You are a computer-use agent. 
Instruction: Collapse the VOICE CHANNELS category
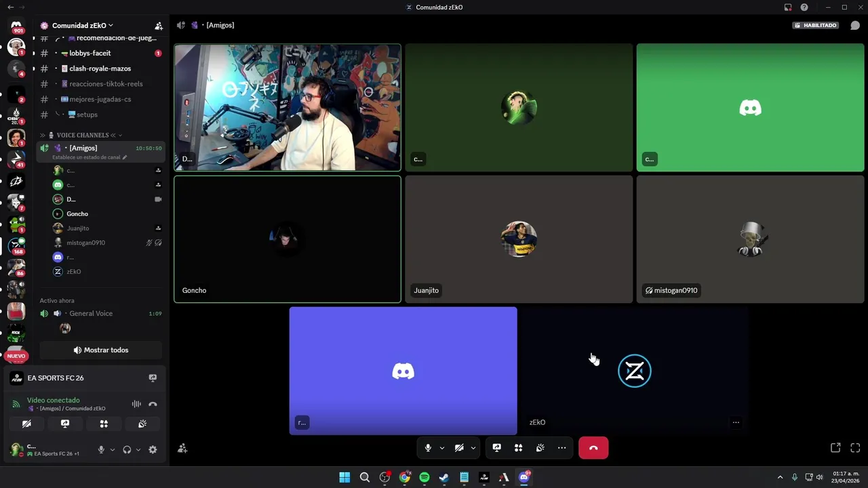[x=82, y=135]
